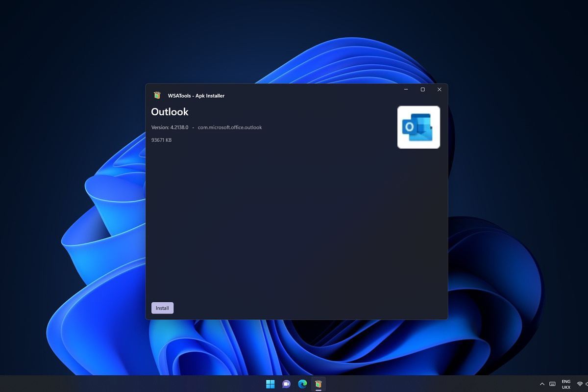Click the Outlook app icon thumbnail

pos(418,127)
